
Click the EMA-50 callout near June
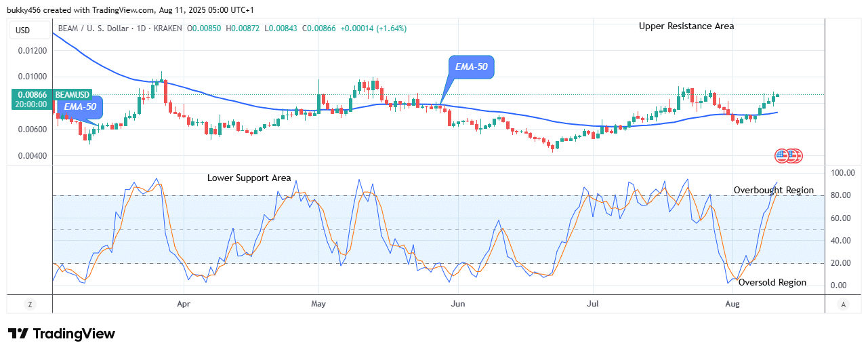coord(471,68)
